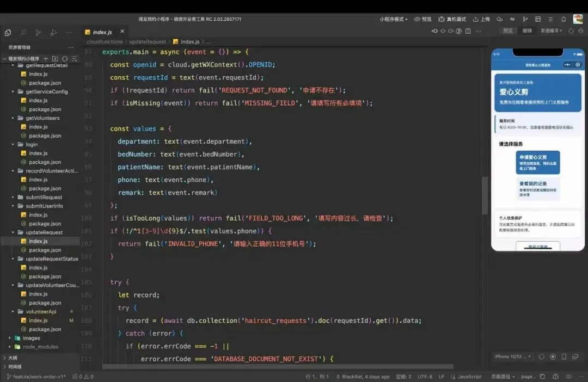Screen dimensions: 588x382
Task: Click the go to previous change icon
Action: (434, 31)
